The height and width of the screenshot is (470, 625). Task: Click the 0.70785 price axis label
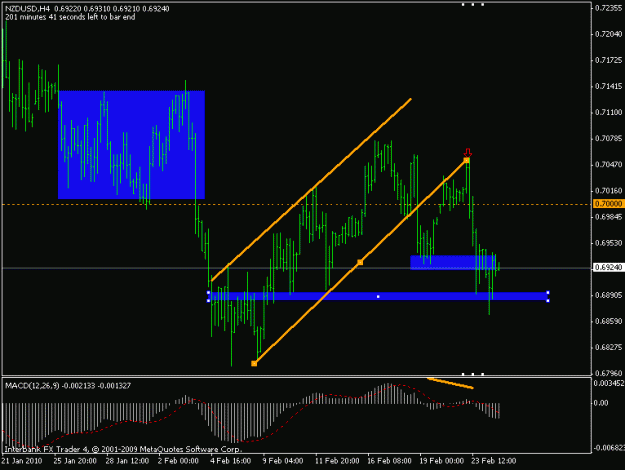609,139
